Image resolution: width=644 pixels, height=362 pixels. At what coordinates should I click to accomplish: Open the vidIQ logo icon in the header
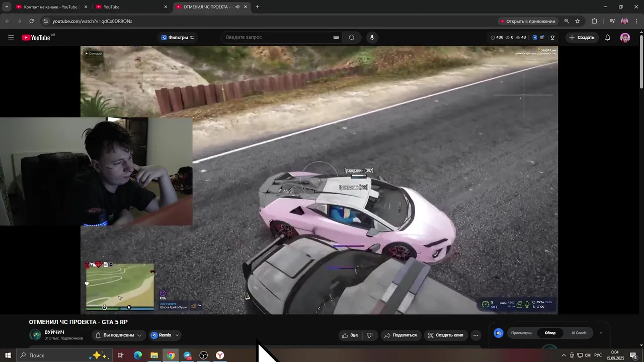click(535, 37)
